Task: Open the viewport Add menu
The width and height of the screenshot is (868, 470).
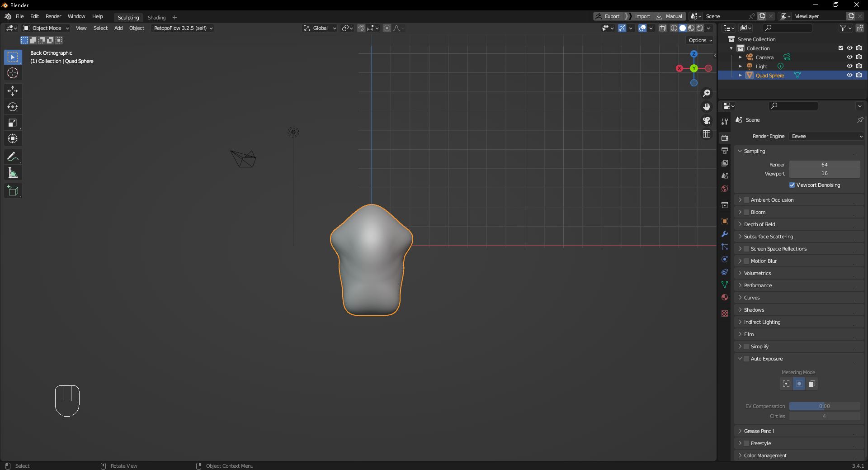Action: pyautogui.click(x=118, y=28)
